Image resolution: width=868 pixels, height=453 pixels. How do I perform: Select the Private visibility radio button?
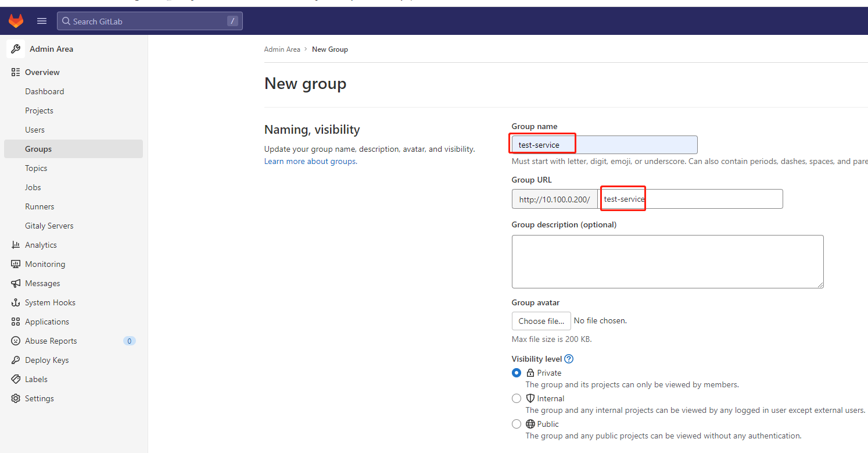517,373
